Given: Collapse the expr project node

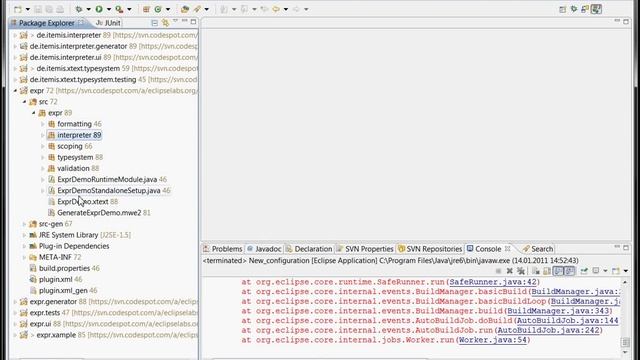Looking at the screenshot, I should click(16, 90).
